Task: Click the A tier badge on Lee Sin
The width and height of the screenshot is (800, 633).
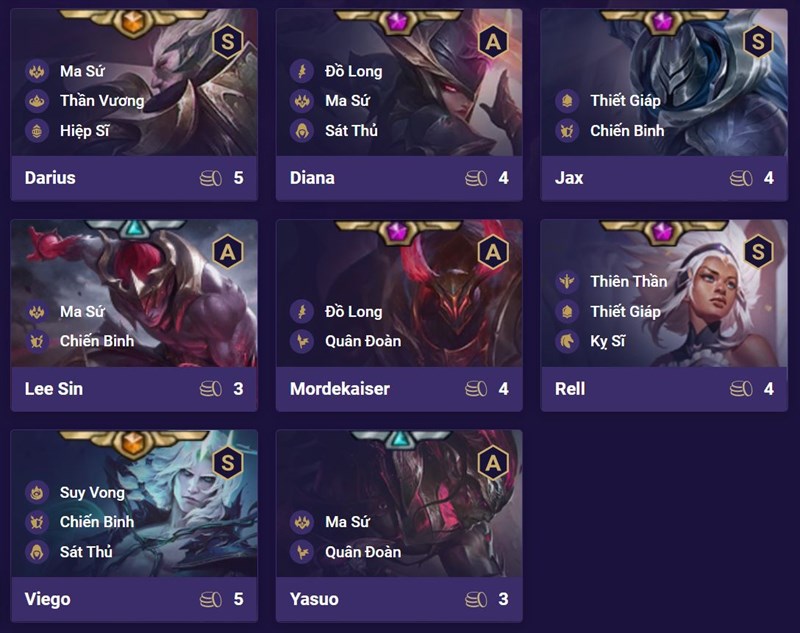Action: (228, 252)
